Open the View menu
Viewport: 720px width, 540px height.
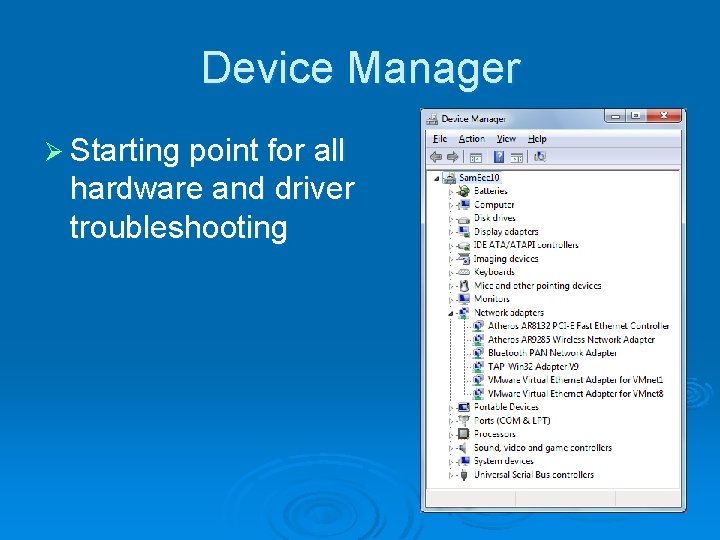click(x=506, y=139)
